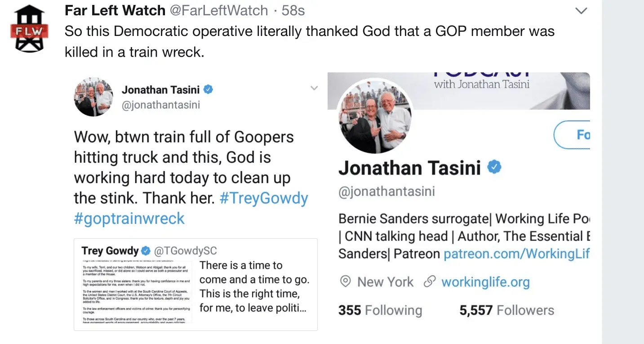This screenshot has width=644, height=344.
Task: Open the #goptrainwreck hashtag
Action: (129, 219)
